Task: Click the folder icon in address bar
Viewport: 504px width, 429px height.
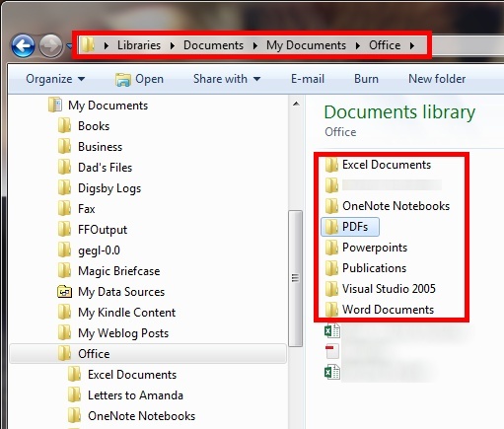Action: [88, 44]
